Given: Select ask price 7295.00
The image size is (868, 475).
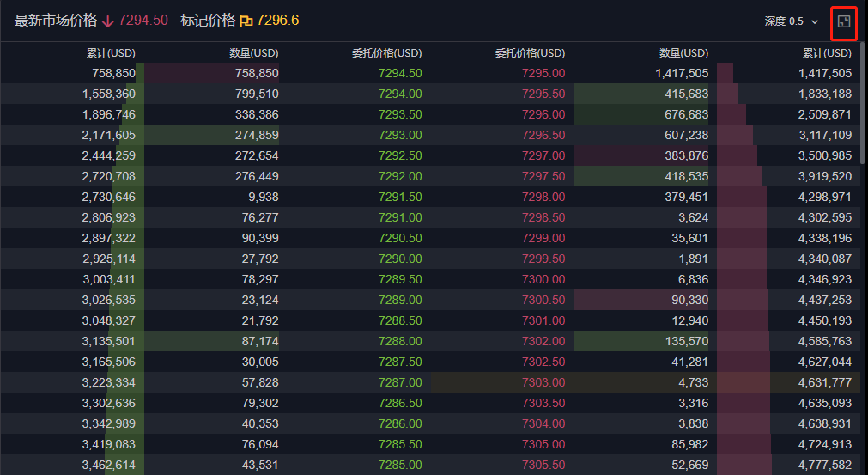Looking at the screenshot, I should click(543, 73).
